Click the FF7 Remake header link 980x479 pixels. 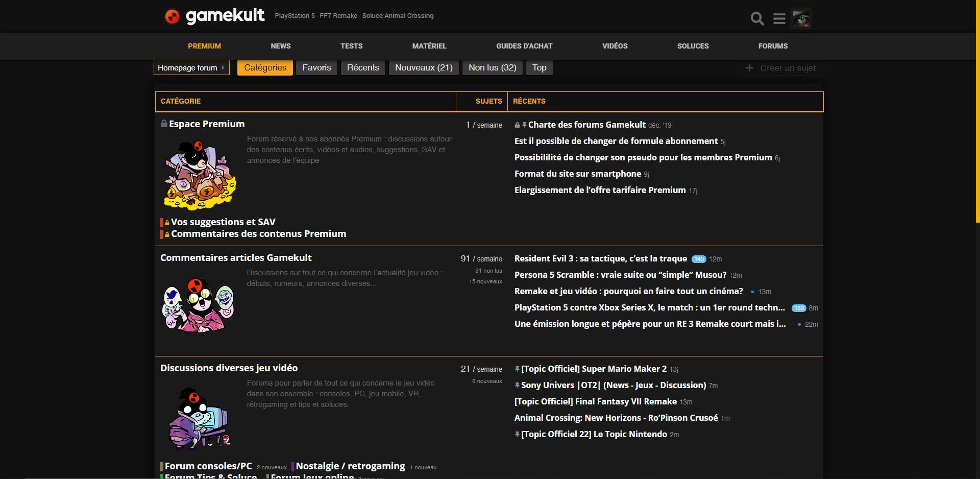338,16
